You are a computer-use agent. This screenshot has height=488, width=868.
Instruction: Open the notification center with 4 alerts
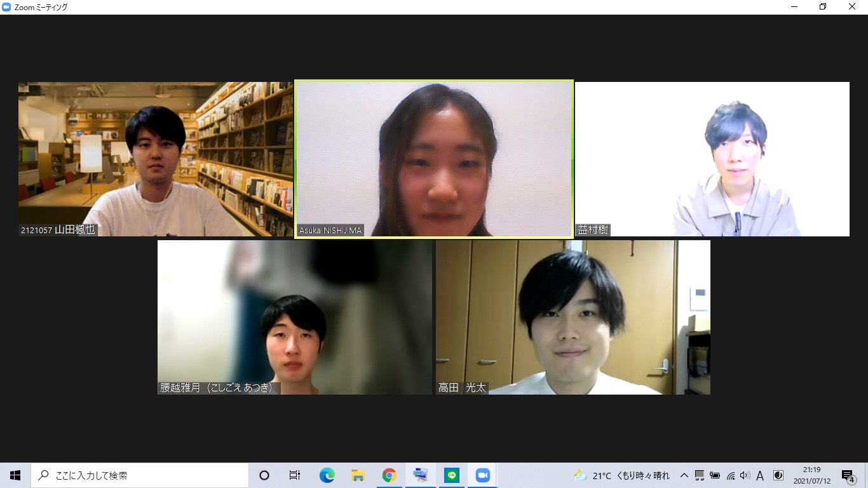[848, 476]
